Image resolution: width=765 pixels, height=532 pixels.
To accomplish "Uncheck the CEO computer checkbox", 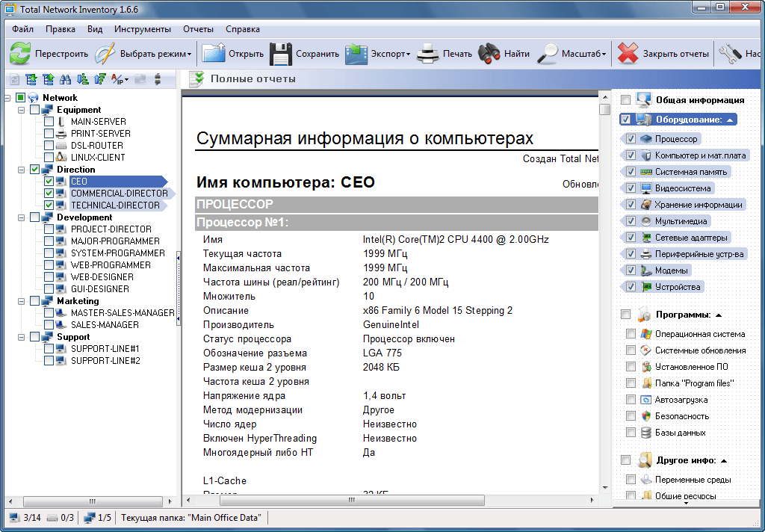I will point(49,181).
